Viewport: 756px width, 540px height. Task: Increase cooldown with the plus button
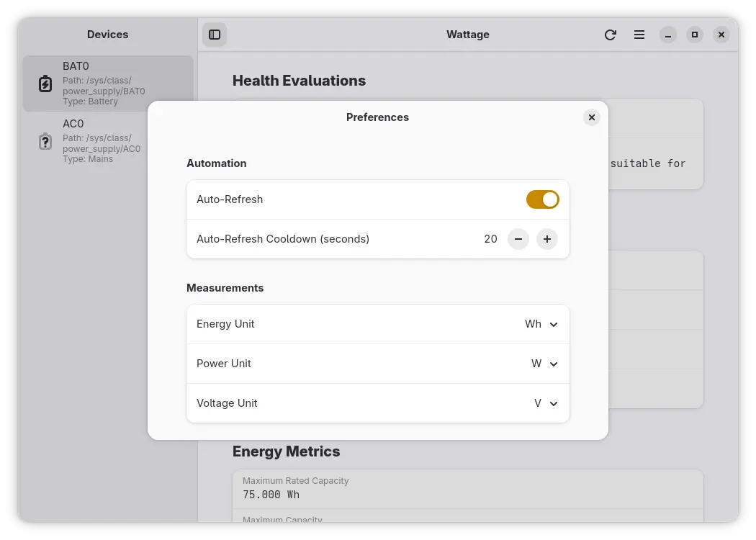click(547, 239)
